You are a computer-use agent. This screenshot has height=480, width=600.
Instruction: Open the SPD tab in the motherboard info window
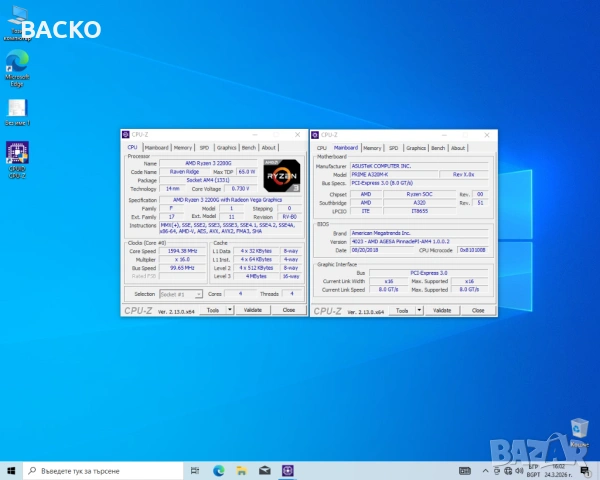point(393,147)
